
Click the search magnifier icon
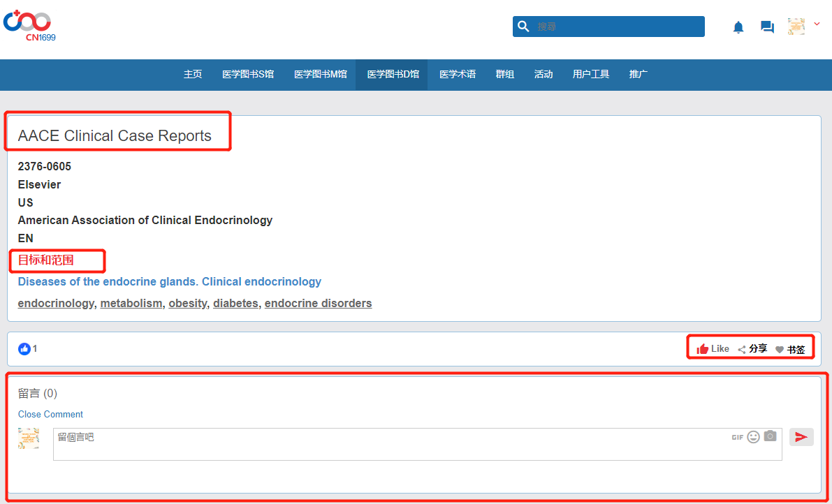coord(523,27)
